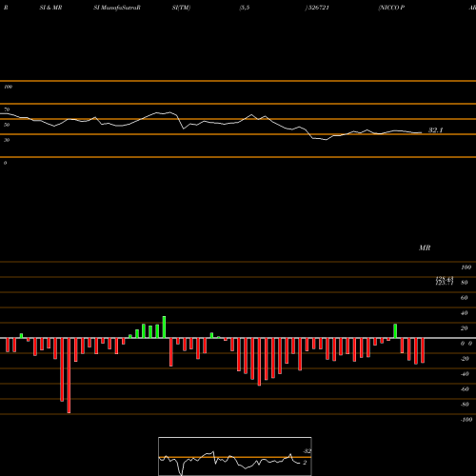Viewport: 476px width, 476px height.
Task: Click the '100' label on the MR axis
Action: coord(466,268)
